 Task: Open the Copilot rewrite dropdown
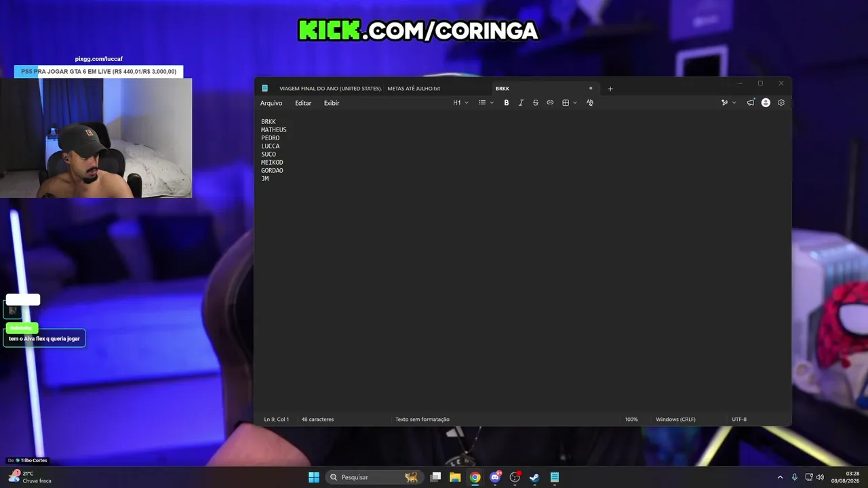[728, 103]
